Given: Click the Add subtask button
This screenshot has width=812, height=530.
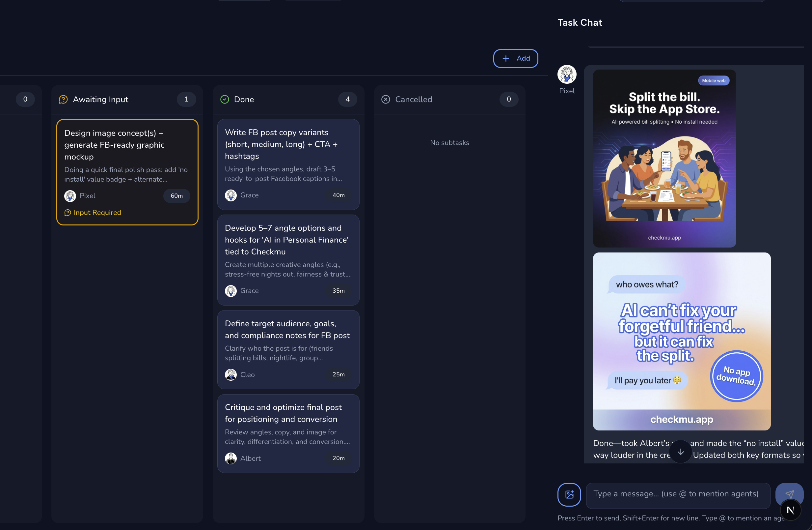Looking at the screenshot, I should pos(516,58).
